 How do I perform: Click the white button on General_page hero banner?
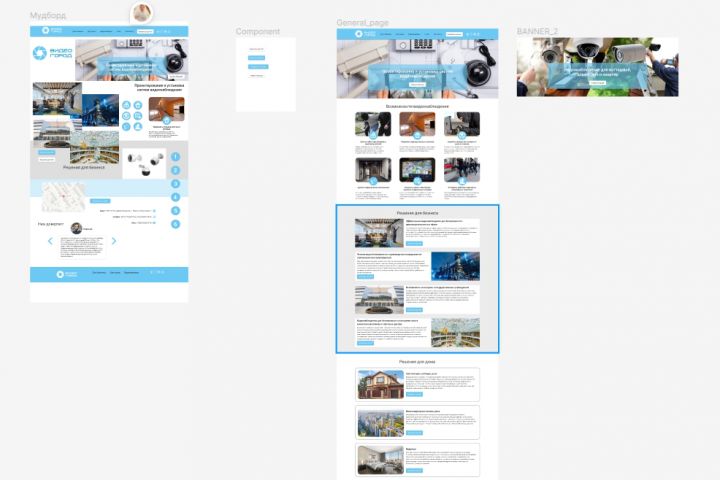tap(417, 85)
